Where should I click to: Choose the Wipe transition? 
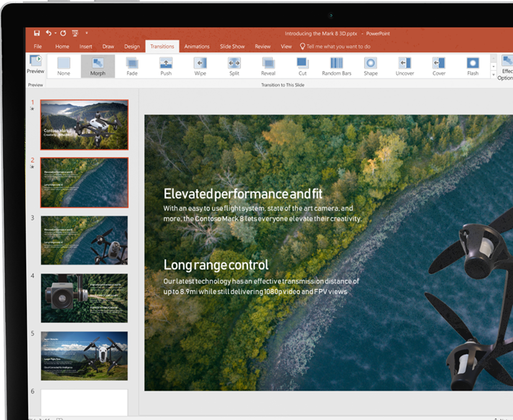[200, 67]
